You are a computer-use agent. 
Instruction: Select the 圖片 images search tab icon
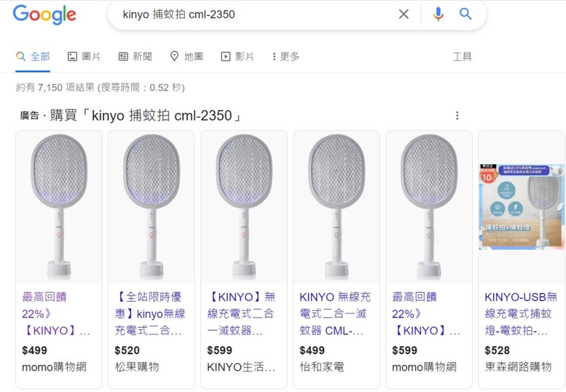click(x=71, y=56)
